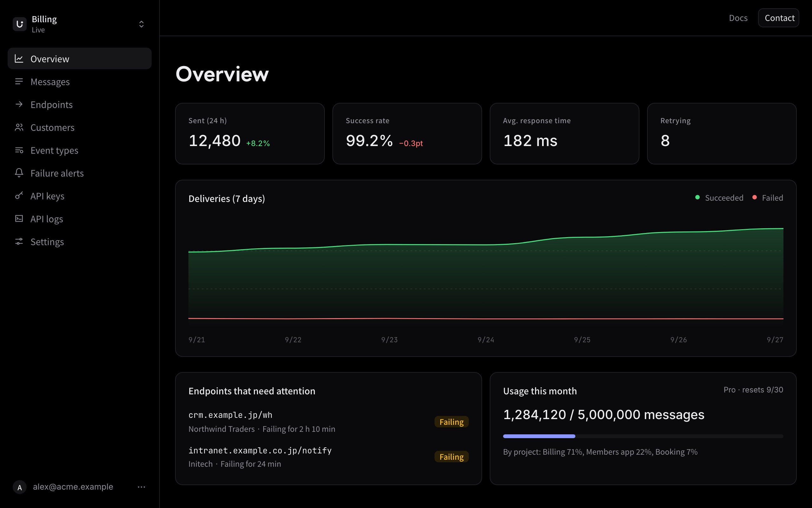The height and width of the screenshot is (508, 812).
Task: Click the Overview chart icon in sidebar
Action: click(x=19, y=59)
